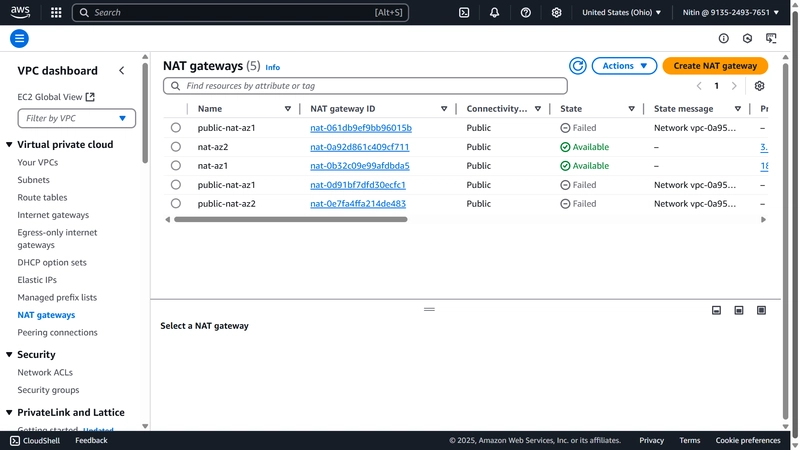The image size is (800, 450).
Task: Select radio for nat-061db9ef9bb96015b
Action: (x=176, y=128)
